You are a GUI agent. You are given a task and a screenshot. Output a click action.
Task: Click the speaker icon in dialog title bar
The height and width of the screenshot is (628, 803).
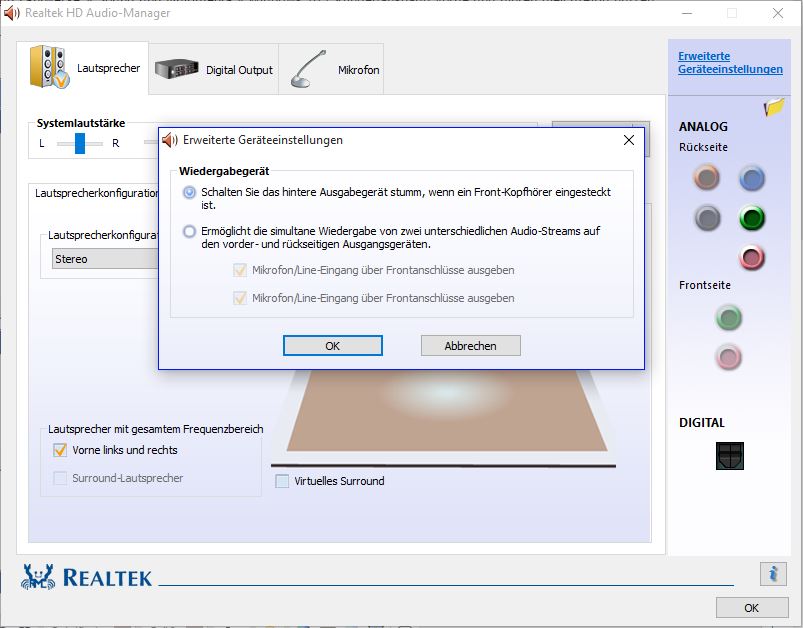click(170, 140)
